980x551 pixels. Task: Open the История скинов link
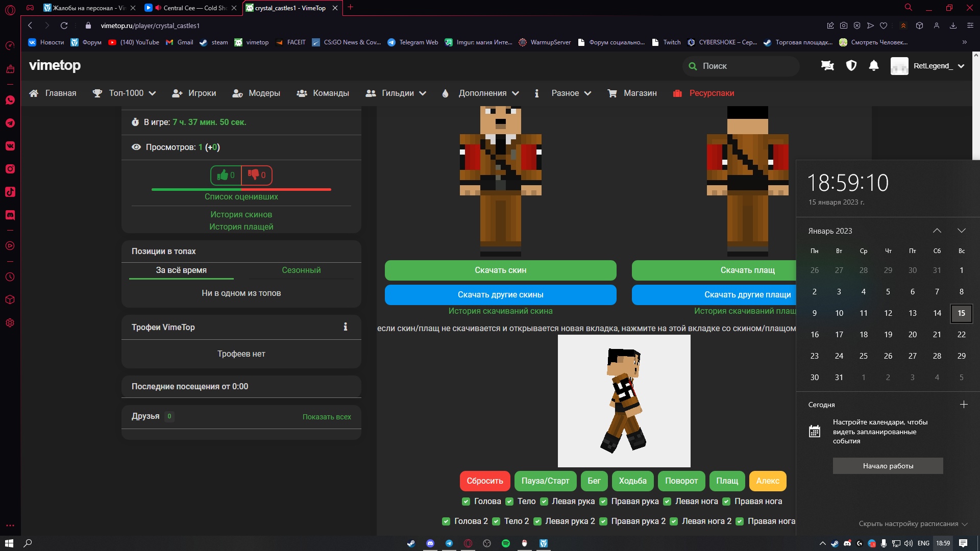(241, 215)
